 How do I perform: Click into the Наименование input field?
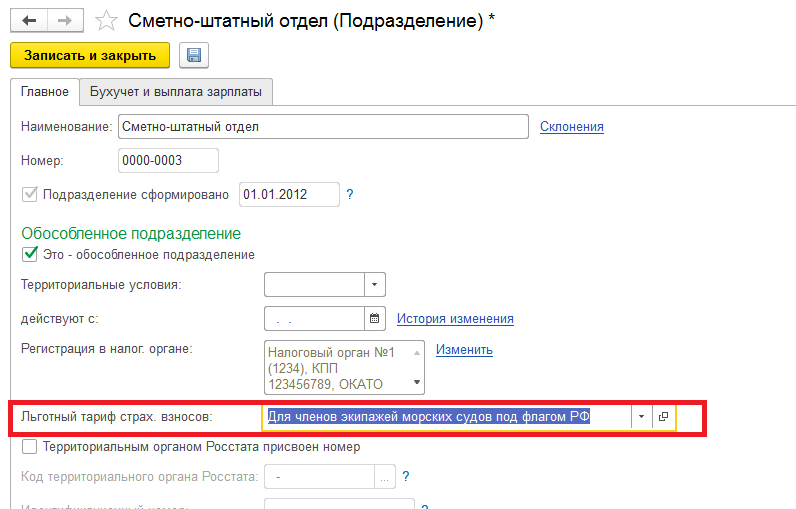pyautogui.click(x=323, y=127)
